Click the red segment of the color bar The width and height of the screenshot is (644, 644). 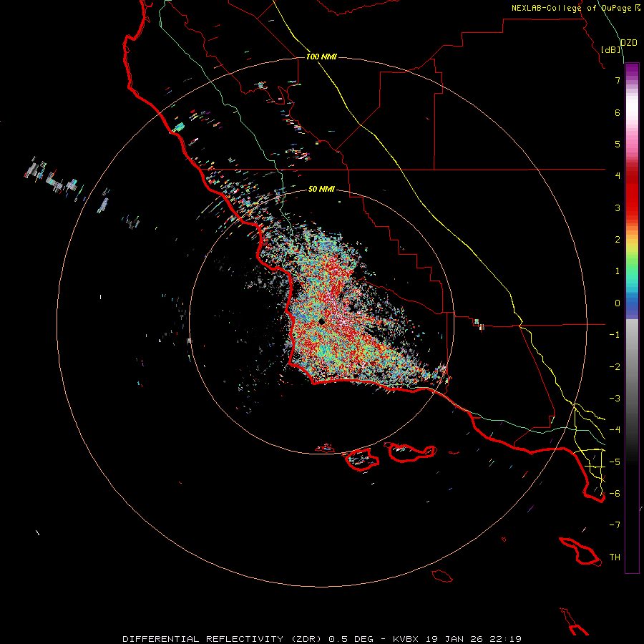(x=632, y=193)
